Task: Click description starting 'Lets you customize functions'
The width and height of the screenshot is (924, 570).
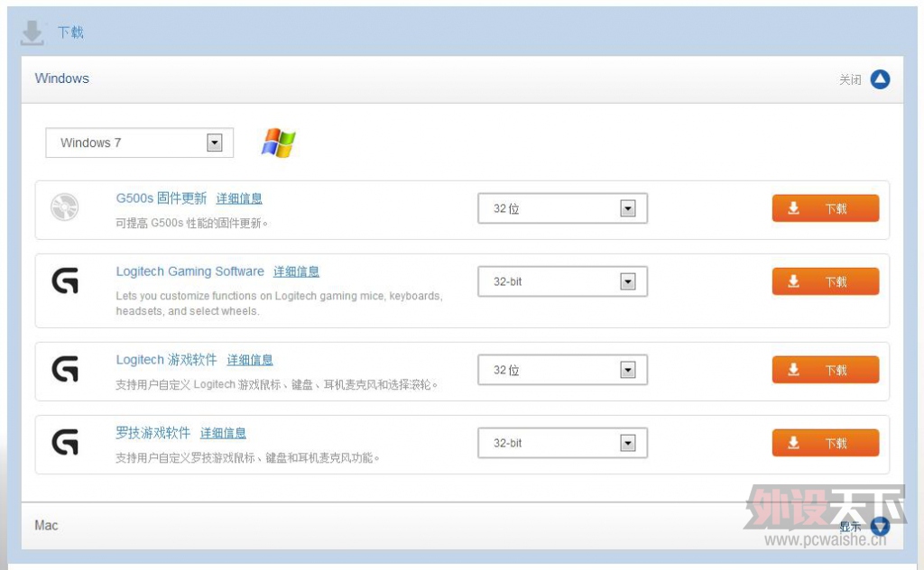Action: (279, 303)
